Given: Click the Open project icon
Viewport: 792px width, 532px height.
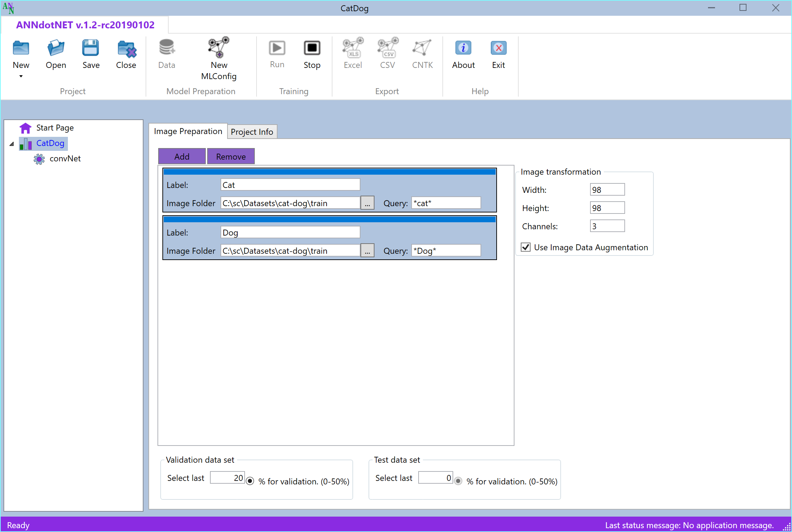Looking at the screenshot, I should (x=56, y=48).
